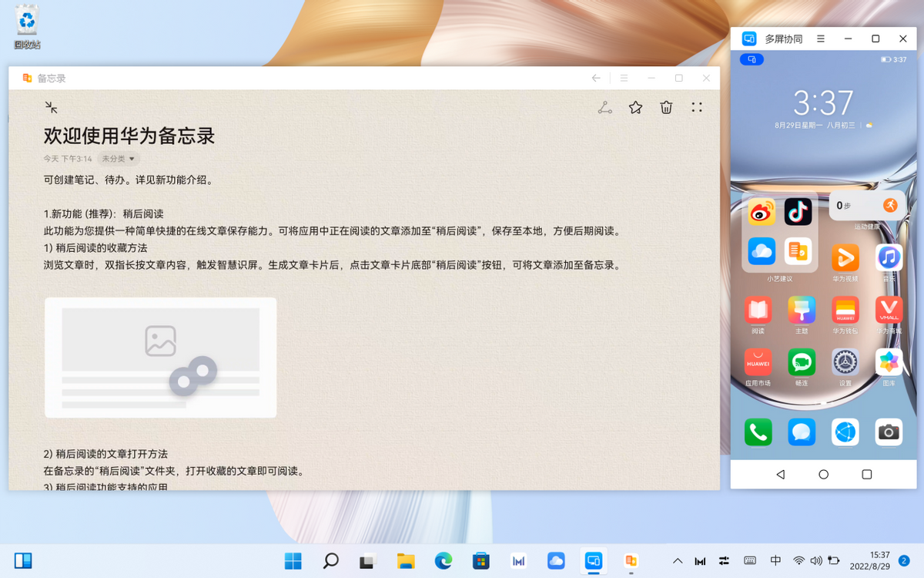Viewport: 924px width, 578px height.
Task: Open the Recycle Bin desktop icon
Action: 27,26
